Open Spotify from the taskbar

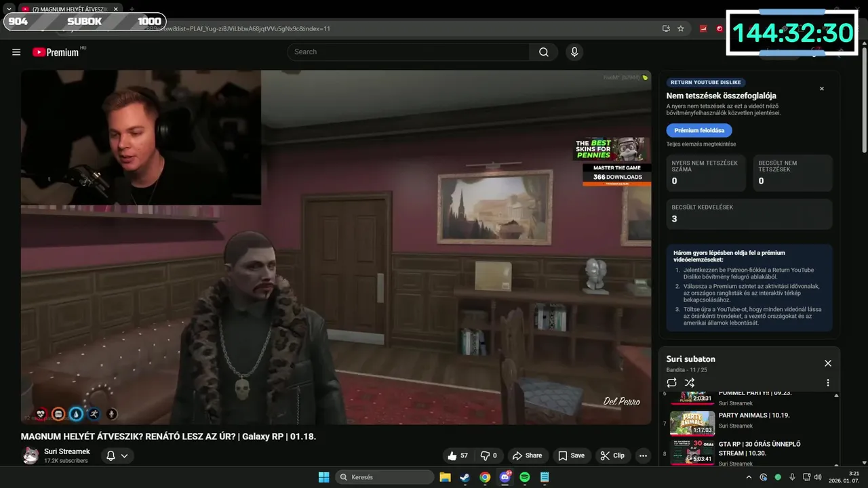(x=524, y=477)
